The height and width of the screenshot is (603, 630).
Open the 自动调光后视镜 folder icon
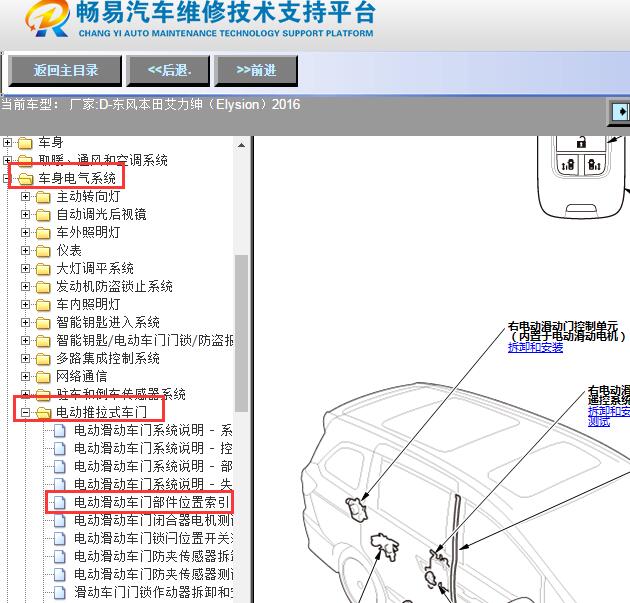(43, 215)
